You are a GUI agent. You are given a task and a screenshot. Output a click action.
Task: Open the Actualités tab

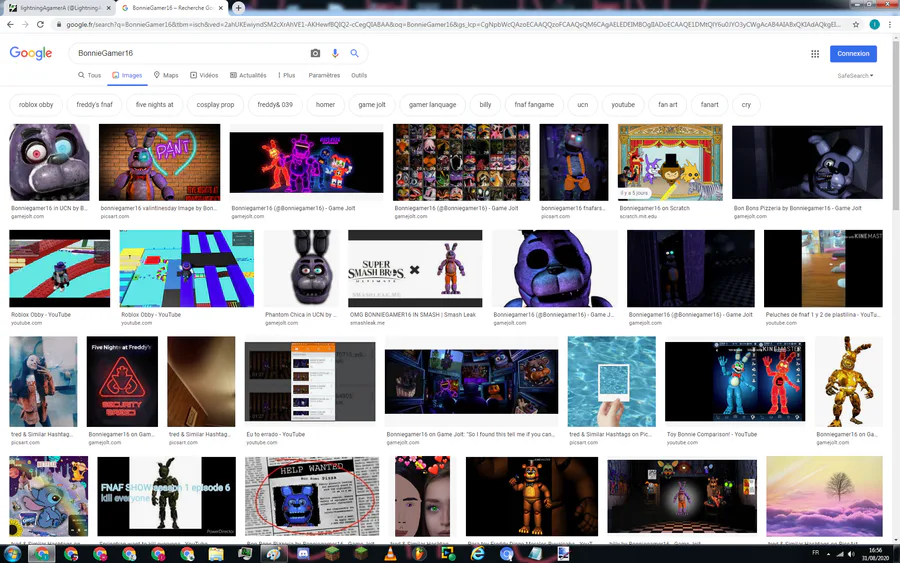tap(248, 75)
